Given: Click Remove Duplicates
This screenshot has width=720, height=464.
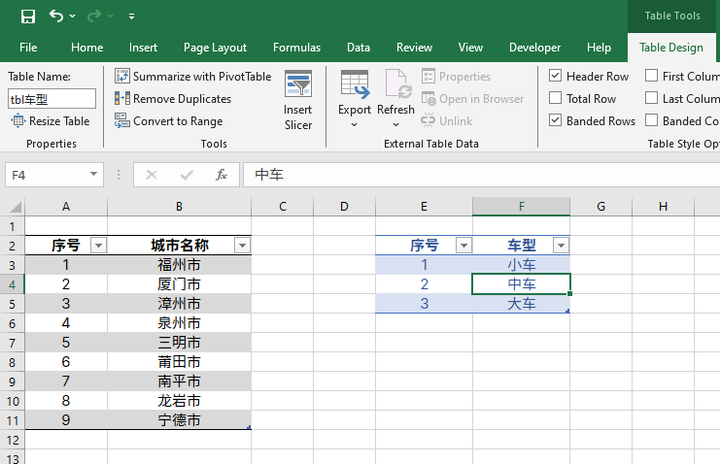Looking at the screenshot, I should point(173,99).
